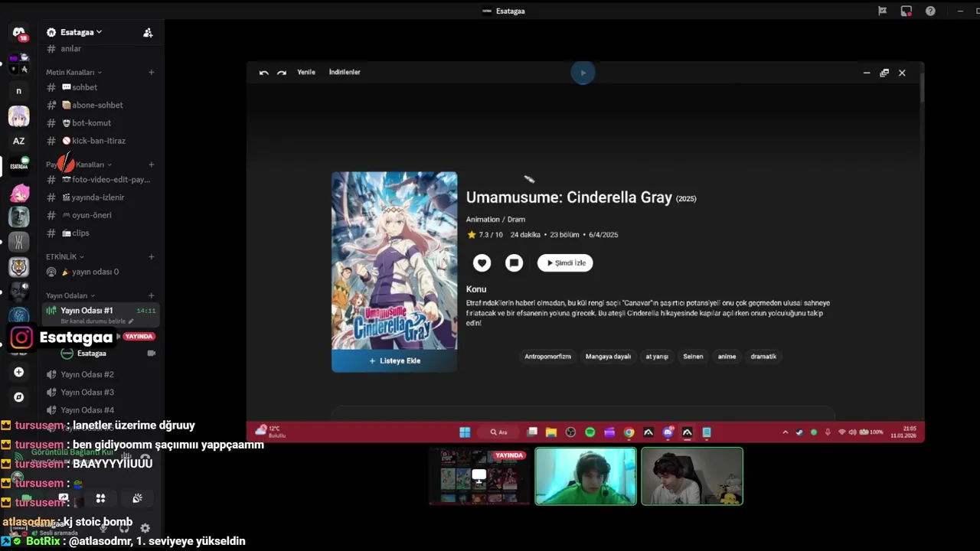Open the kick-ban-itiraz channel
The height and width of the screenshot is (551, 980).
100,141
